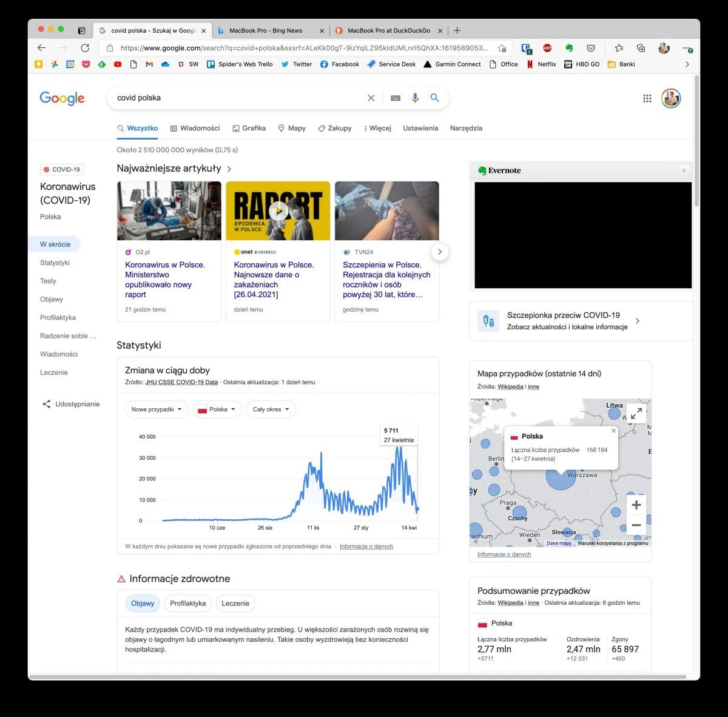
Task: Expand the bookmarks bar overflow chevron
Action: [x=687, y=64]
